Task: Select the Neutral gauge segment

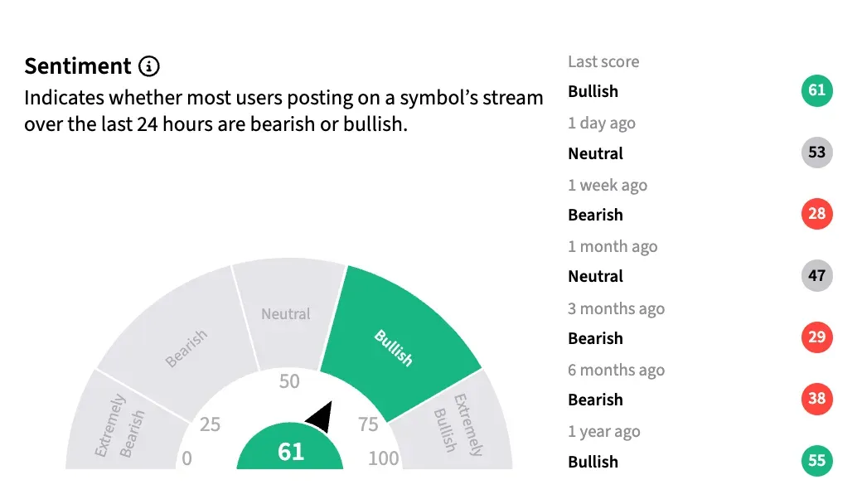Action: coord(285,315)
